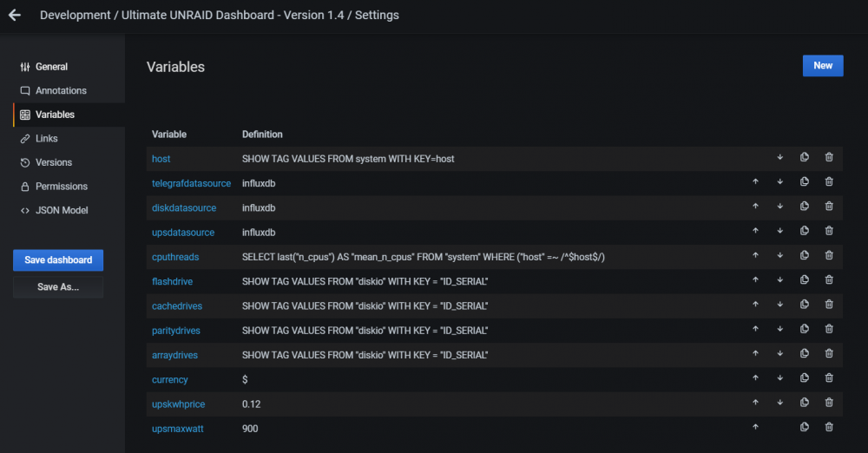Select the cputhreads SELECT query definition
The width and height of the screenshot is (868, 453).
coord(424,257)
